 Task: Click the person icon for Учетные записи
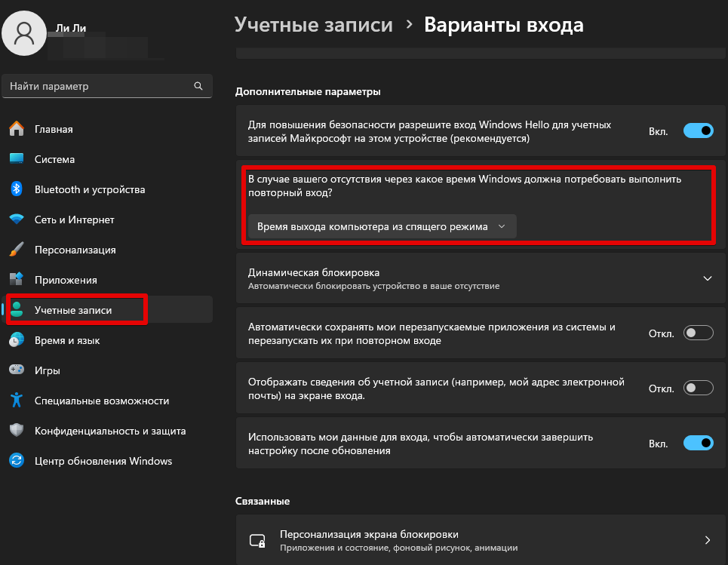(17, 310)
